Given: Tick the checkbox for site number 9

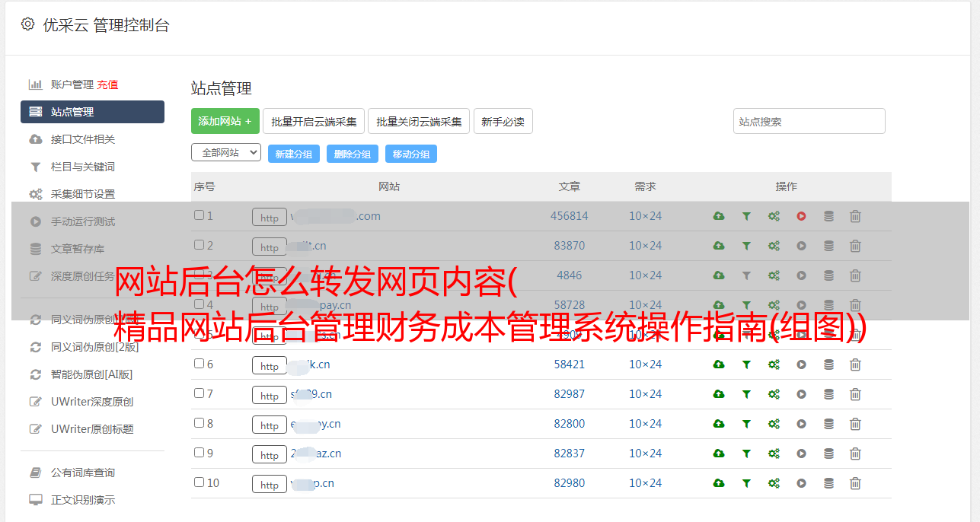Looking at the screenshot, I should click(199, 453).
